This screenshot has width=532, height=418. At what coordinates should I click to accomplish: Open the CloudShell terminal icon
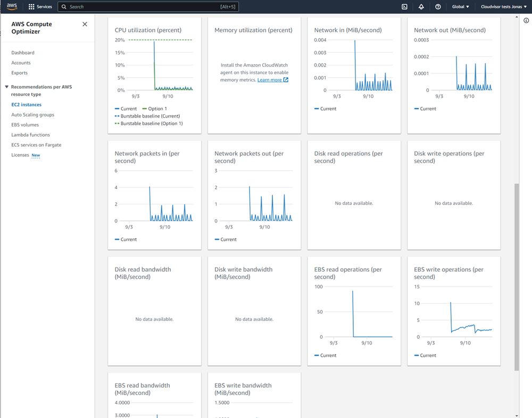[x=404, y=6]
